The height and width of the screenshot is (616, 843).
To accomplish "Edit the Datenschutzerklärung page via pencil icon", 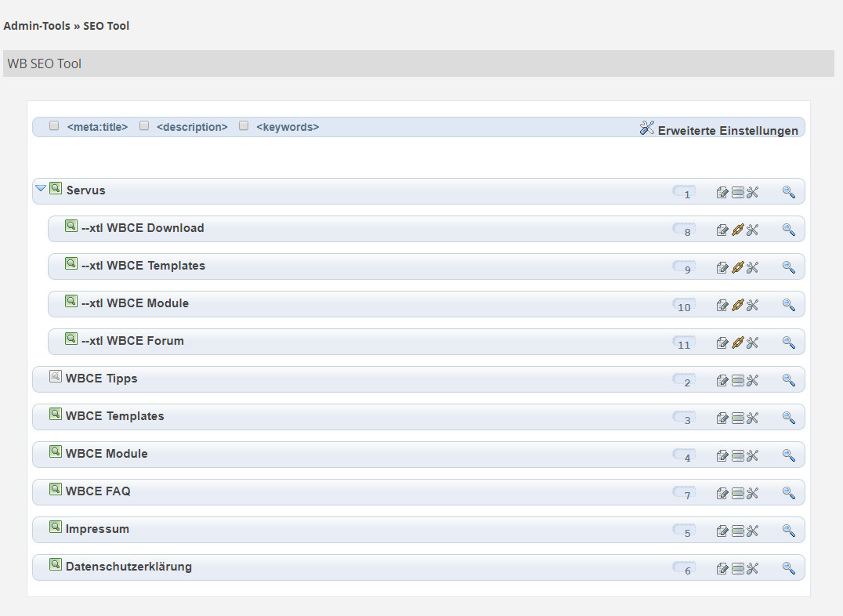I will [x=722, y=569].
